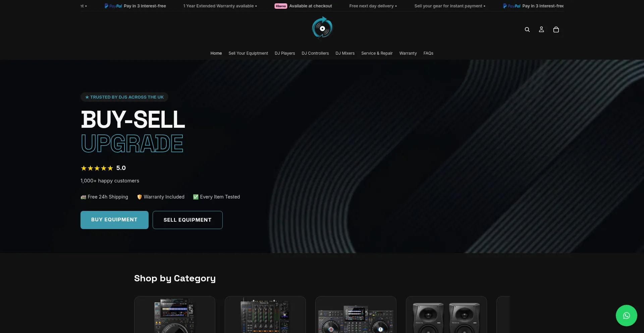Select the studio speakers category thumbnail
The image size is (644, 333).
coord(446,315)
